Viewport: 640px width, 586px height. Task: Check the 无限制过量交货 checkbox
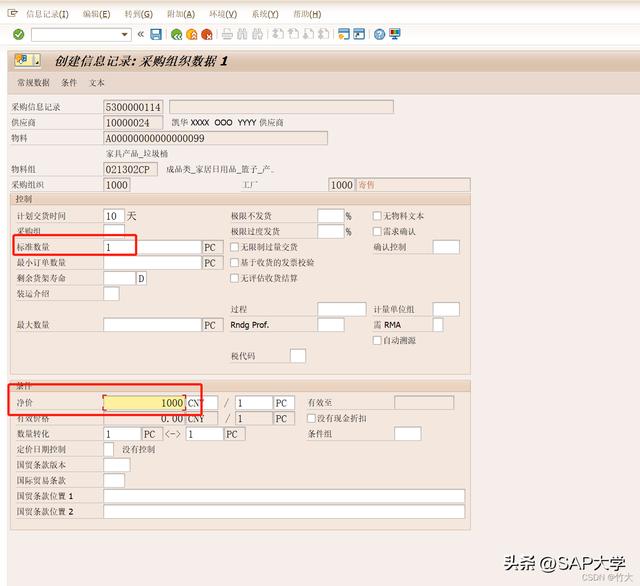tap(234, 247)
